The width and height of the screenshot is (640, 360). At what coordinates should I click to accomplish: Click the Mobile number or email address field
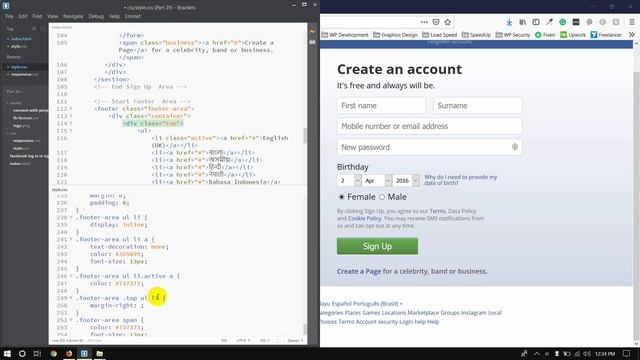pos(429,126)
